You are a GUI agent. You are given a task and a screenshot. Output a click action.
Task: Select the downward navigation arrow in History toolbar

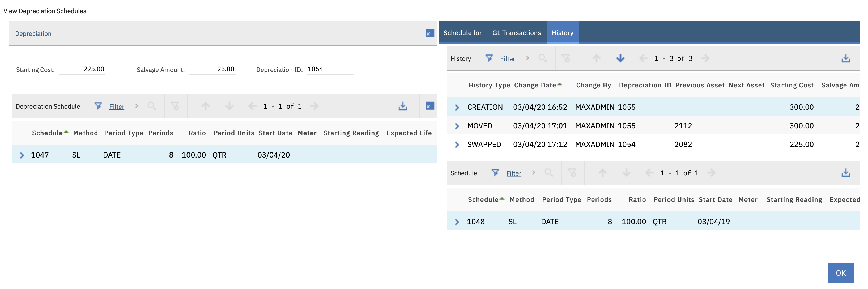point(620,58)
